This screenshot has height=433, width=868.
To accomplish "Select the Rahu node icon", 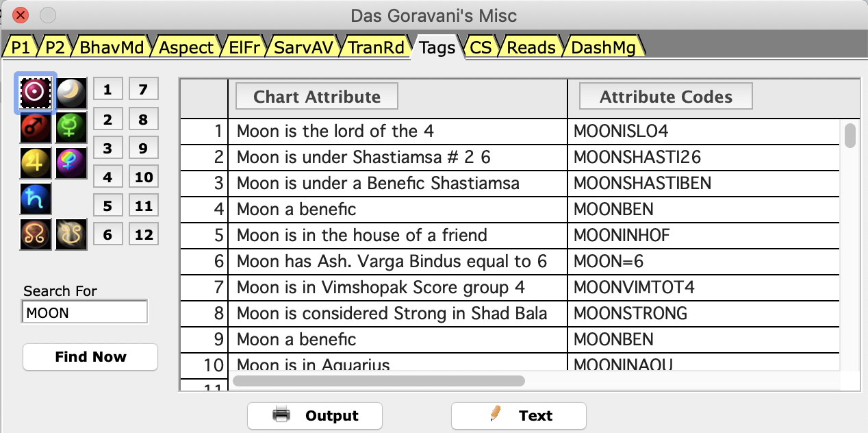I will [x=36, y=234].
